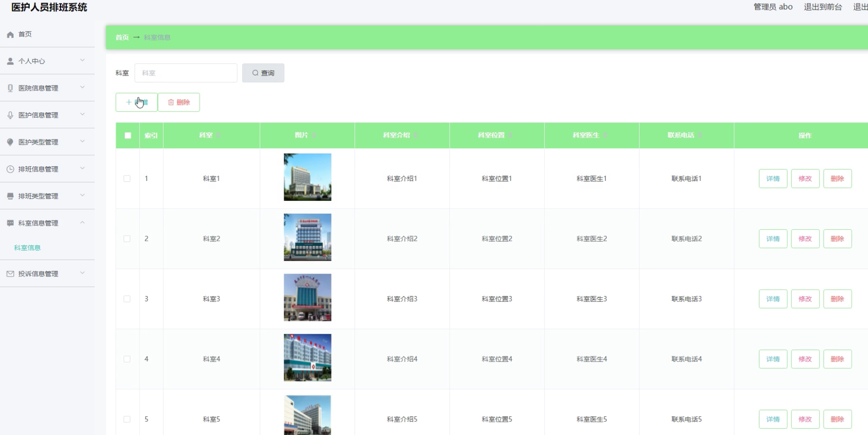Open 详情 for 科室4 row
868x435 pixels.
(x=773, y=359)
